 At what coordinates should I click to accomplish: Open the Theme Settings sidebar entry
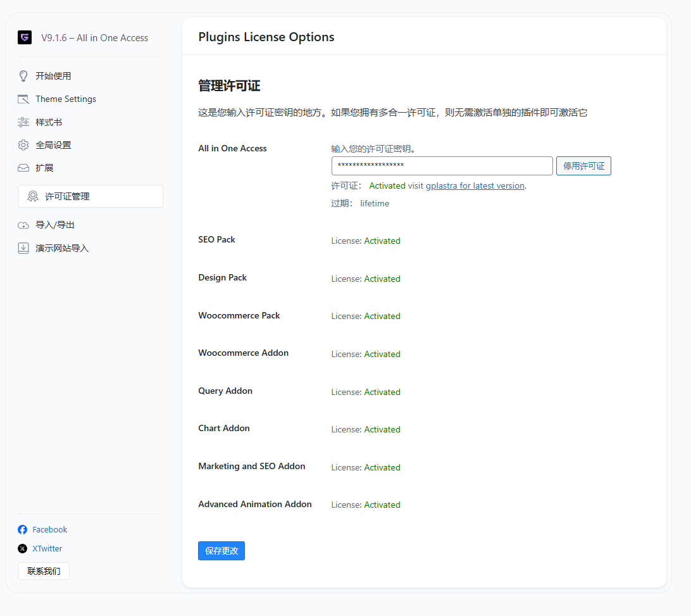pyautogui.click(x=66, y=99)
